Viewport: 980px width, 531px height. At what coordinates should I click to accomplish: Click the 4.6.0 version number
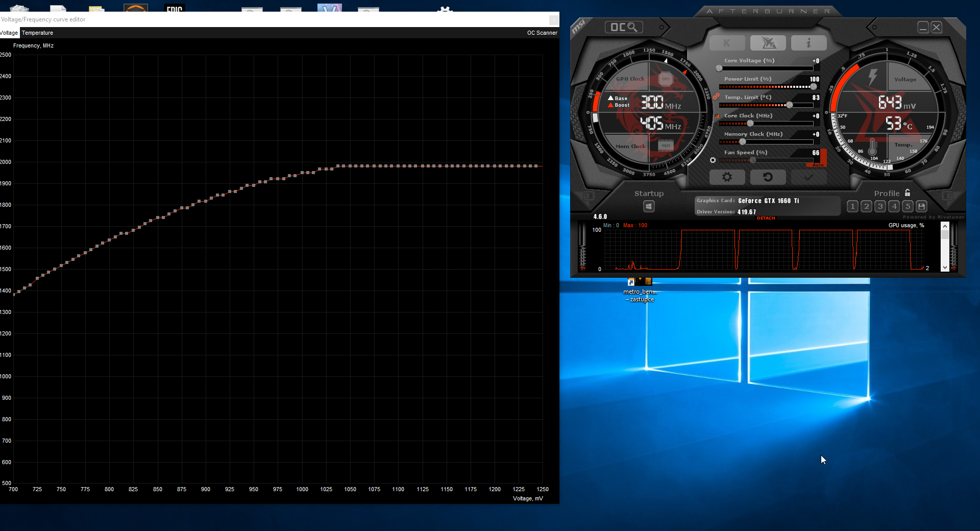(x=600, y=216)
